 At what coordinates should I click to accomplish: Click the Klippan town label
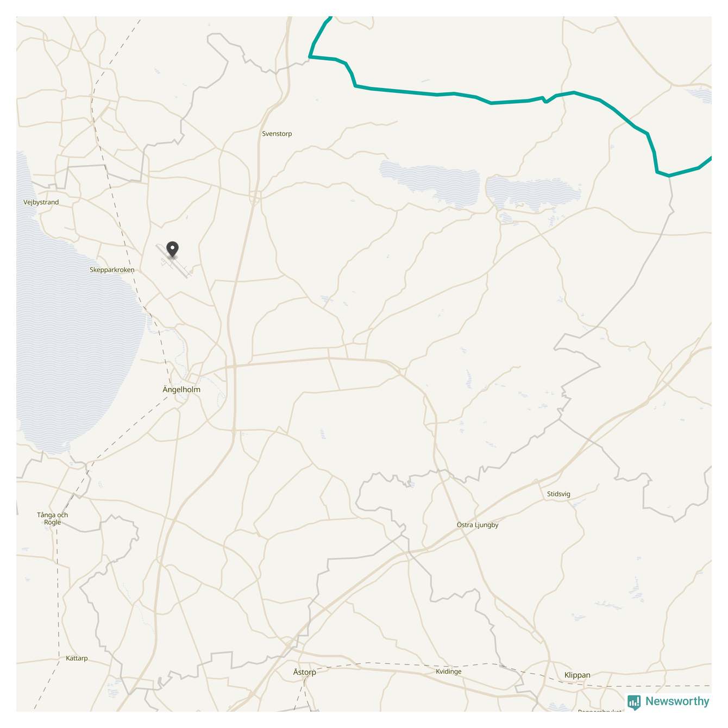577,675
